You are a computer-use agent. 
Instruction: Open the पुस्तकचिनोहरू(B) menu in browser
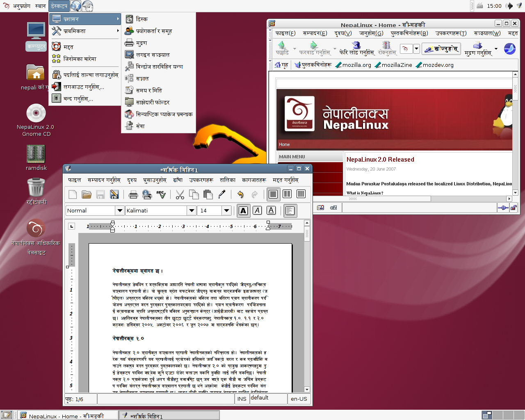[409, 33]
